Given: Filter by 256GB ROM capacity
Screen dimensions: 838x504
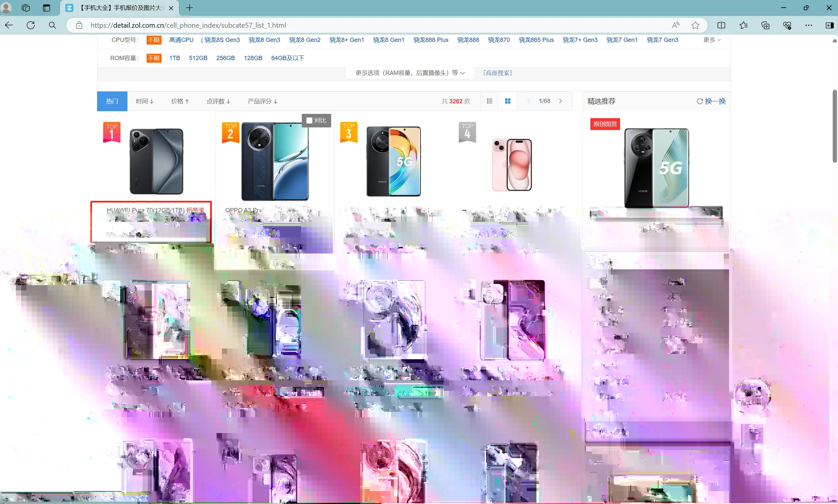Looking at the screenshot, I should 226,58.
